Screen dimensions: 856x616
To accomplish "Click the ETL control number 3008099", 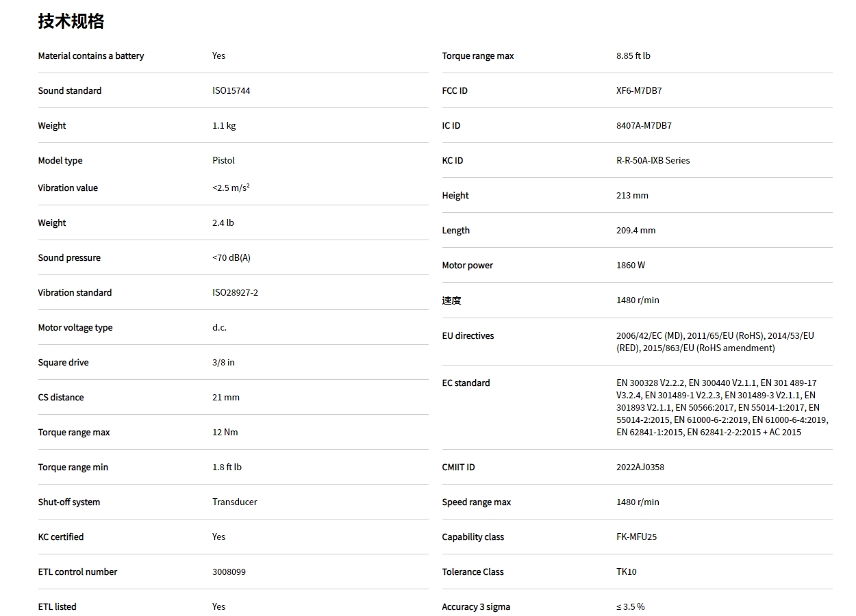I will click(x=229, y=572).
